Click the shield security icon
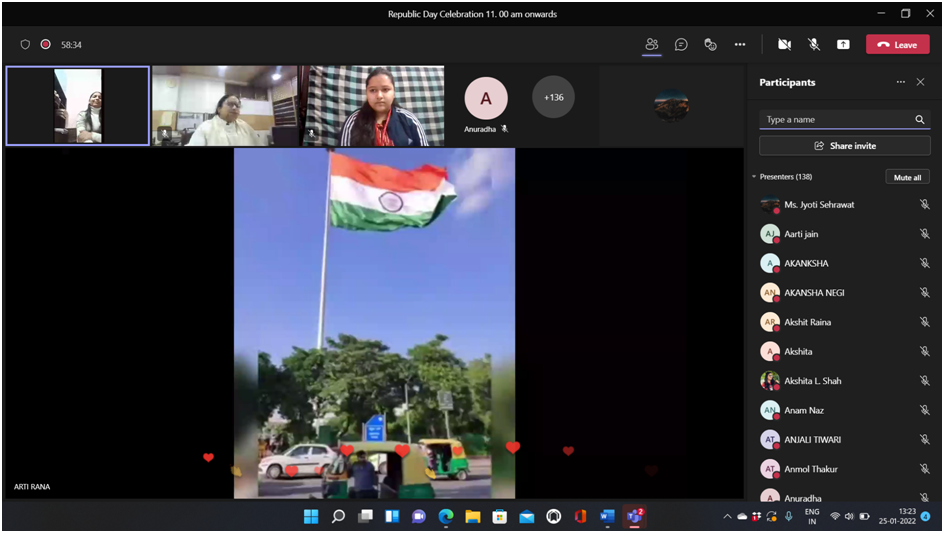 pos(25,44)
